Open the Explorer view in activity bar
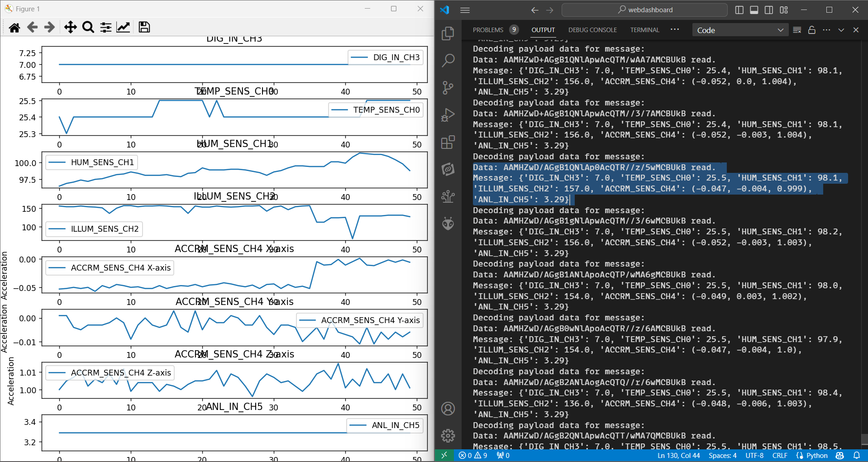This screenshot has width=868, height=462. coord(448,33)
